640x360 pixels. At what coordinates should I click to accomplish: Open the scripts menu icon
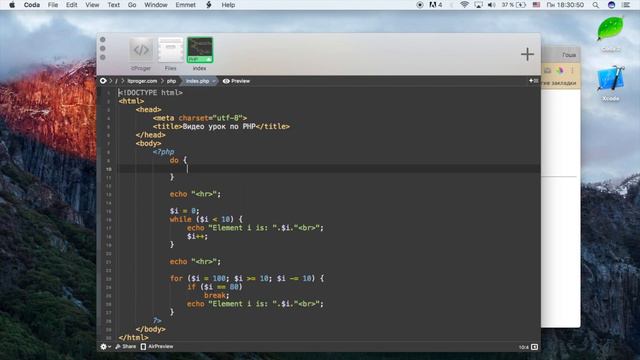click(x=209, y=5)
